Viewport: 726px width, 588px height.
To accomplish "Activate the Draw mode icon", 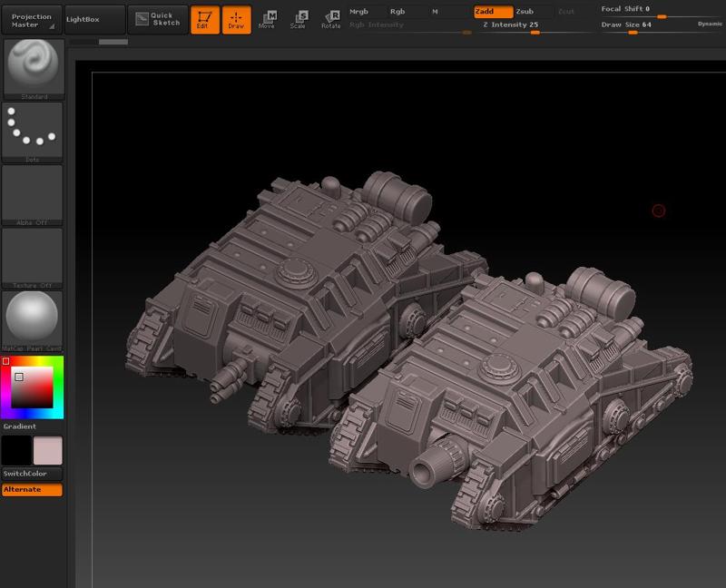I will point(236,19).
